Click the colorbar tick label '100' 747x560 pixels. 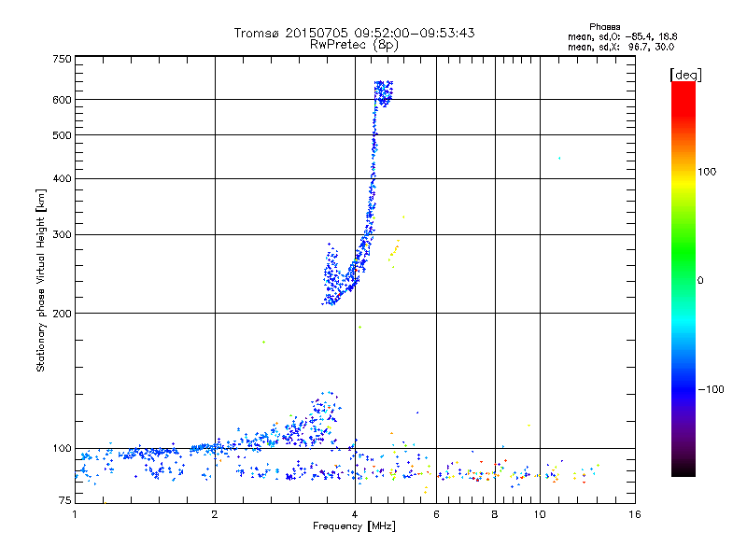pos(707,172)
